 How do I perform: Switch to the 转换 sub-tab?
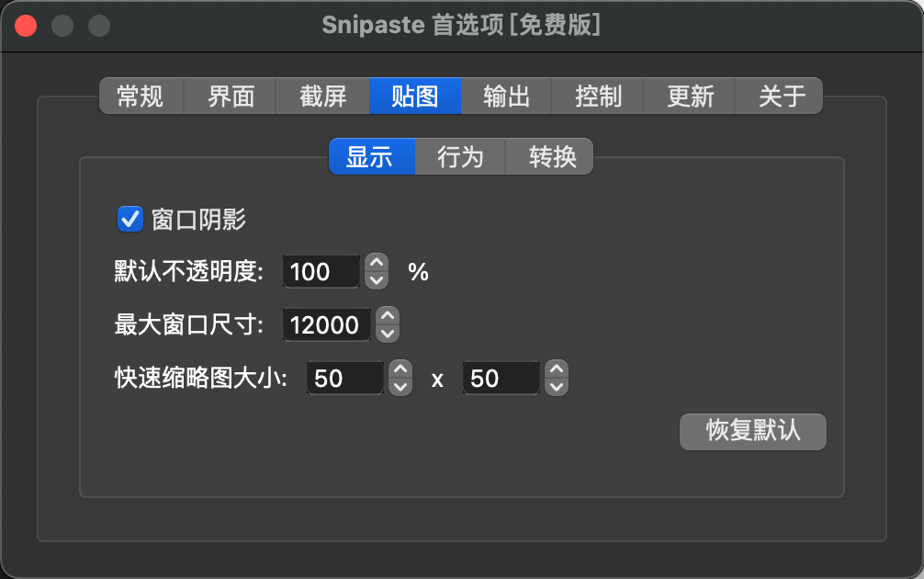(552, 157)
